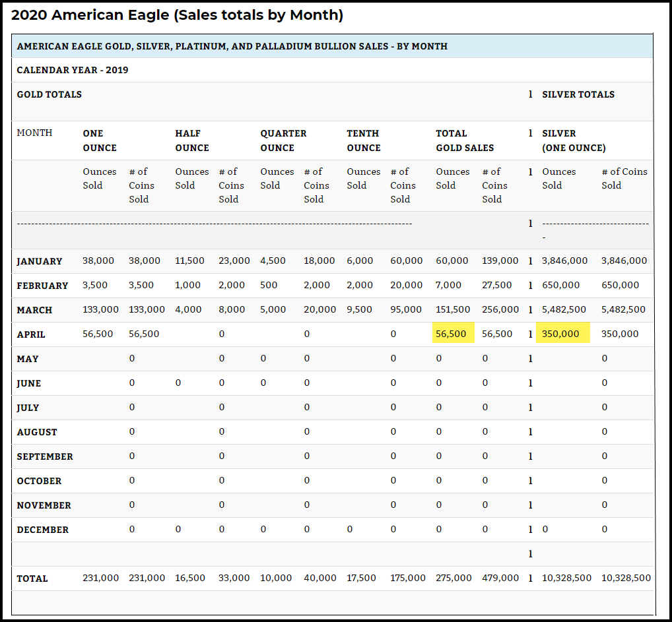This screenshot has width=672, height=622.
Task: Click the "ONE OUNCE" column header
Action: click(x=100, y=140)
